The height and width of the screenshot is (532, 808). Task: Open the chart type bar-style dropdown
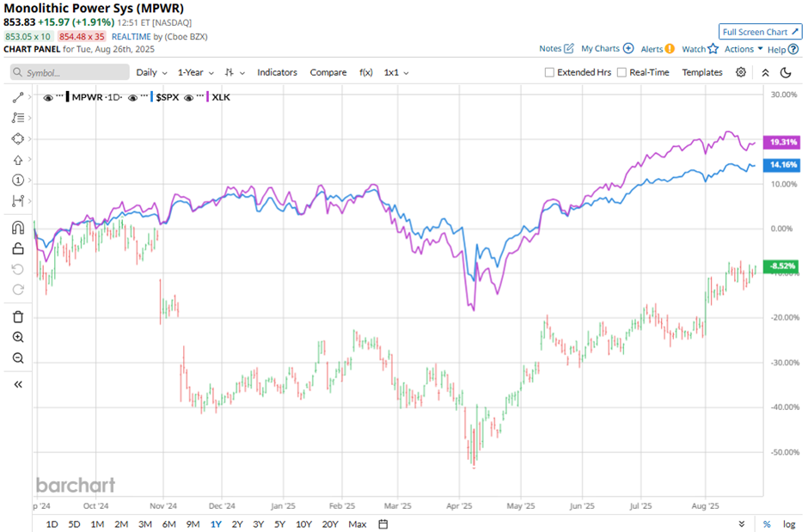click(x=235, y=72)
